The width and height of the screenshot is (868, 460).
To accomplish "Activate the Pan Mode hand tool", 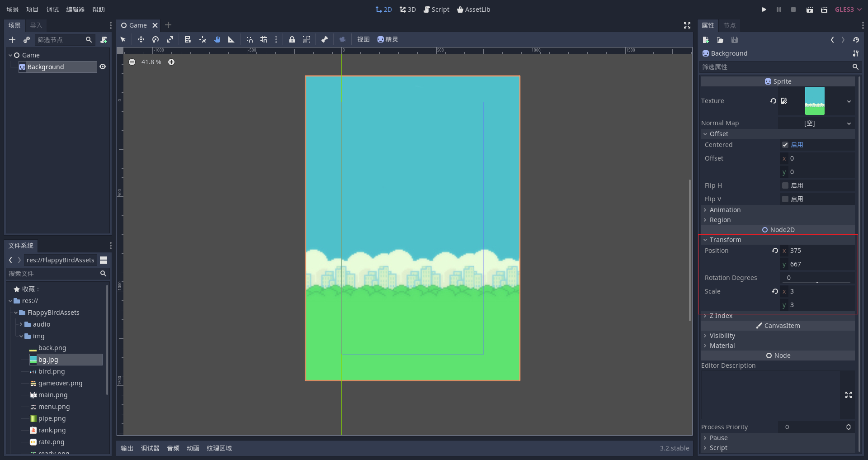I will coord(217,39).
